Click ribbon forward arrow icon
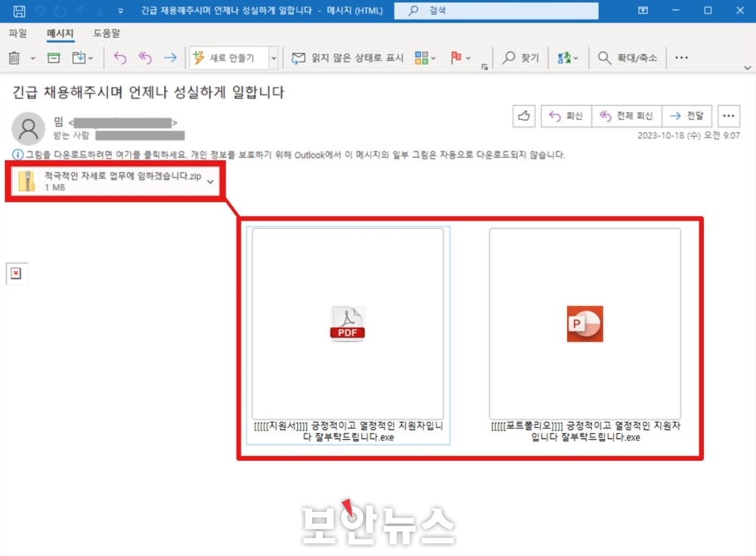The height and width of the screenshot is (556, 756). 170,58
